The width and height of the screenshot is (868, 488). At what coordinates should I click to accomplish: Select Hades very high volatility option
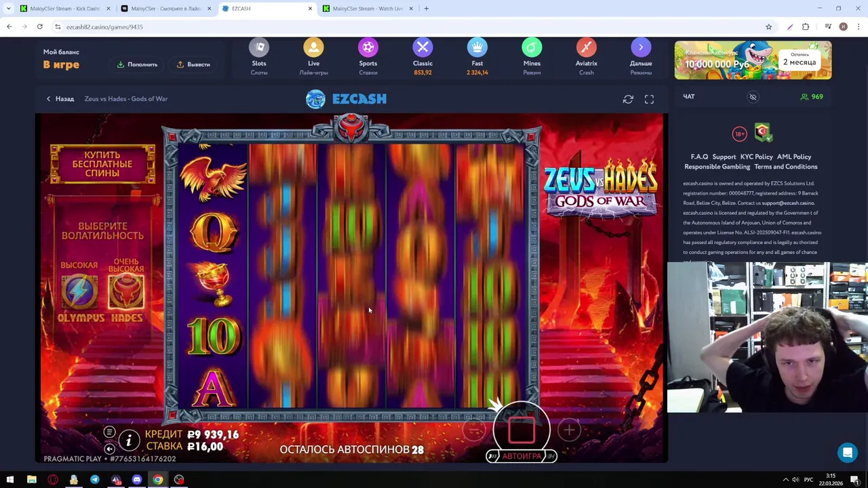coord(126,291)
